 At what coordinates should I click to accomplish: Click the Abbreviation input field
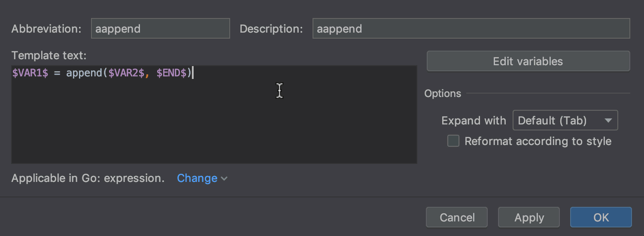coord(160,29)
